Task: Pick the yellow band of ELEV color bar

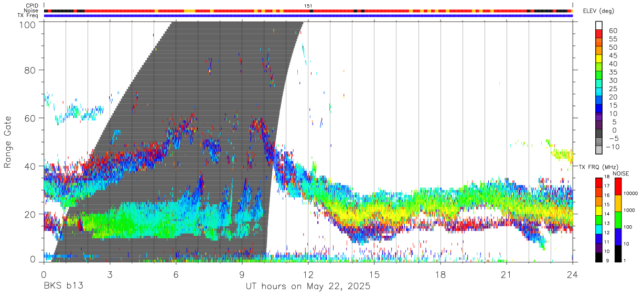Action: pyautogui.click(x=599, y=59)
